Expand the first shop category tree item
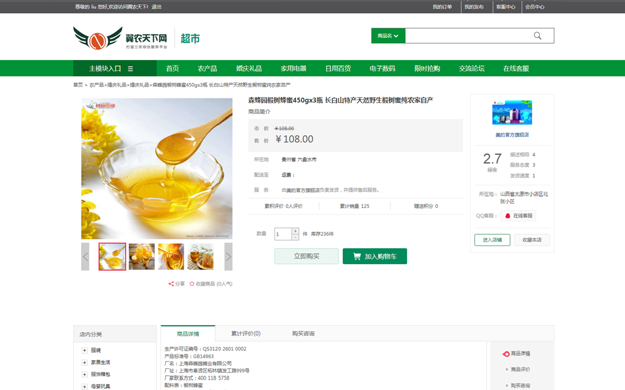Image resolution: width=625 pixels, height=390 pixels. [85, 351]
